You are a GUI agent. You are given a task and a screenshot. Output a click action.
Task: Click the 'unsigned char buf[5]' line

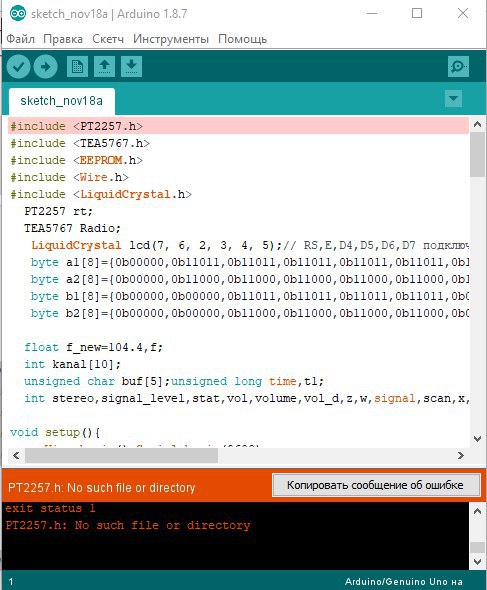174,381
